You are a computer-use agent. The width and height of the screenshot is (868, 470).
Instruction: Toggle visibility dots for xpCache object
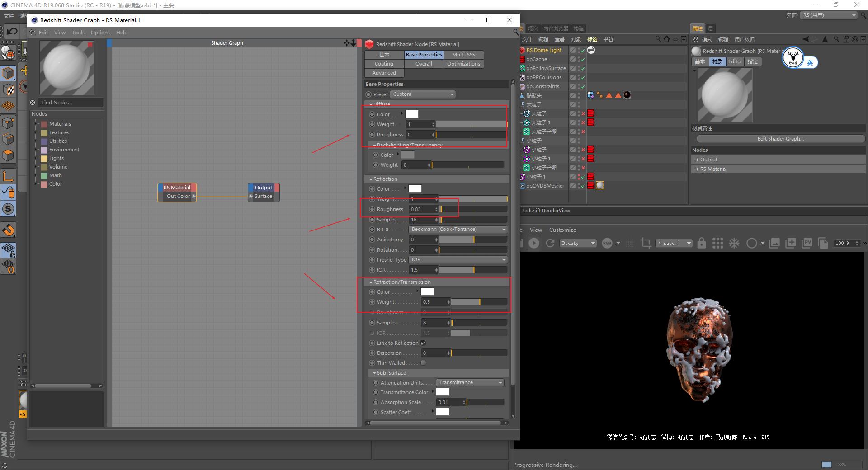[579, 59]
